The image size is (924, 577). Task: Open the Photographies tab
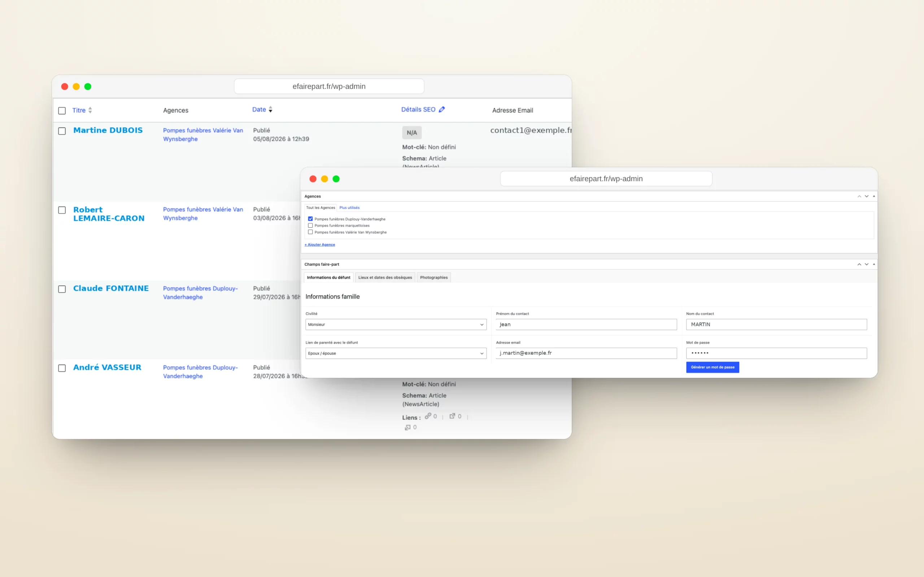[434, 277]
